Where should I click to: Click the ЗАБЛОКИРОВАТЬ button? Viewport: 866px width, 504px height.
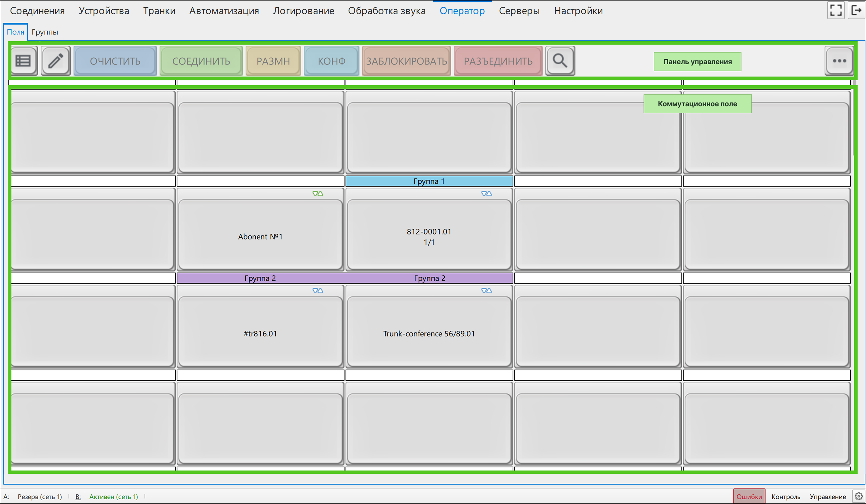click(406, 61)
